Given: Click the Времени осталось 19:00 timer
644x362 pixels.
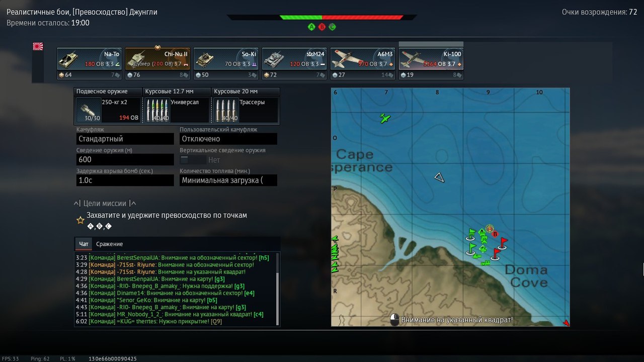Looking at the screenshot, I should [48, 23].
